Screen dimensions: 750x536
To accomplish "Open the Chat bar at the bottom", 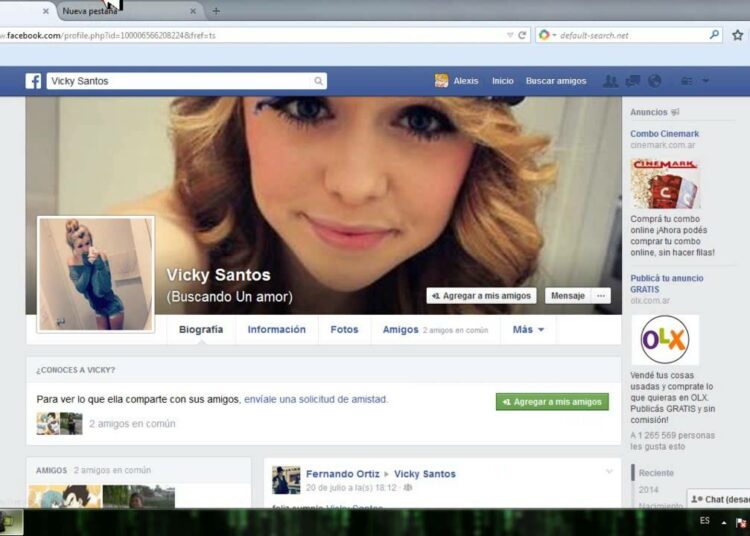I will tap(718, 499).
